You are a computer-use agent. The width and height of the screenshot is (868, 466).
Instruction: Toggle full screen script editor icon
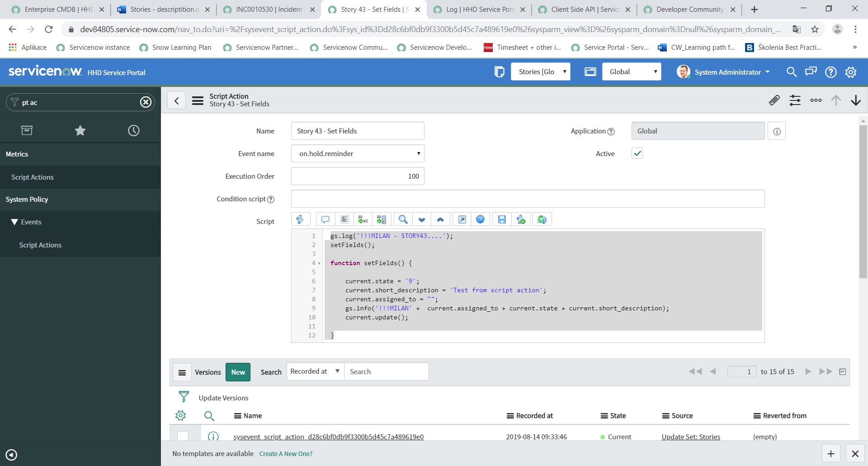(x=462, y=219)
